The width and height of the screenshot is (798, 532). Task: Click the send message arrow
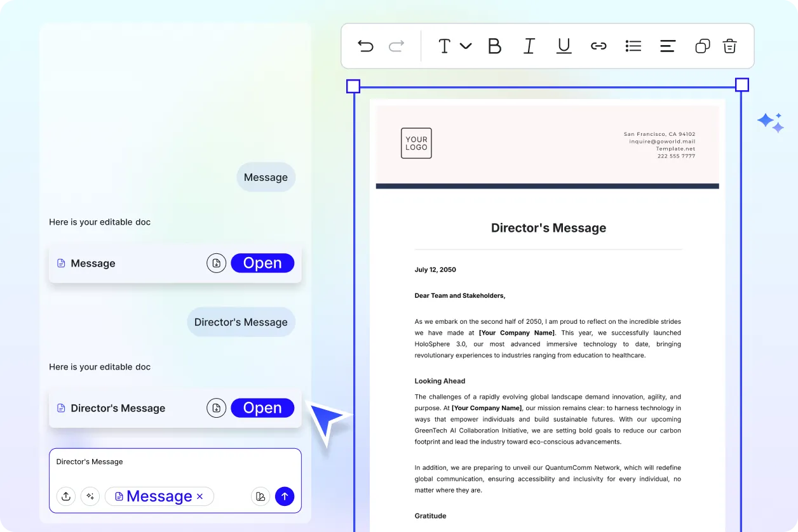[x=285, y=496]
